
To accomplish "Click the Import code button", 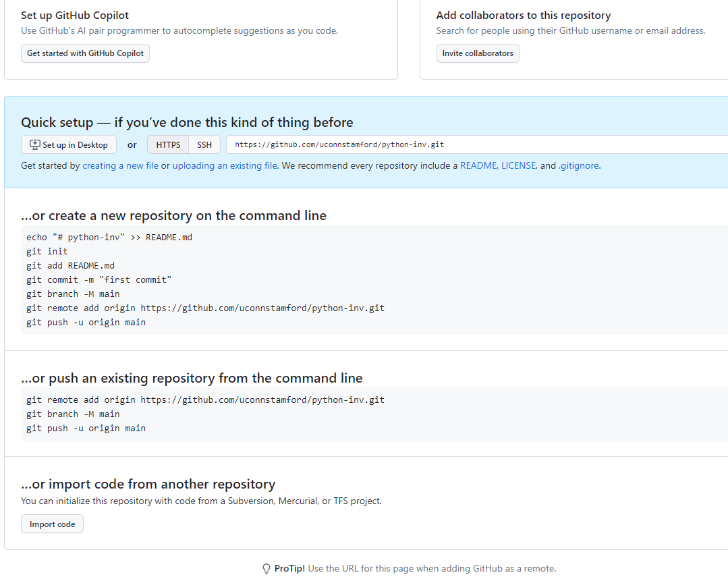I will tap(52, 524).
